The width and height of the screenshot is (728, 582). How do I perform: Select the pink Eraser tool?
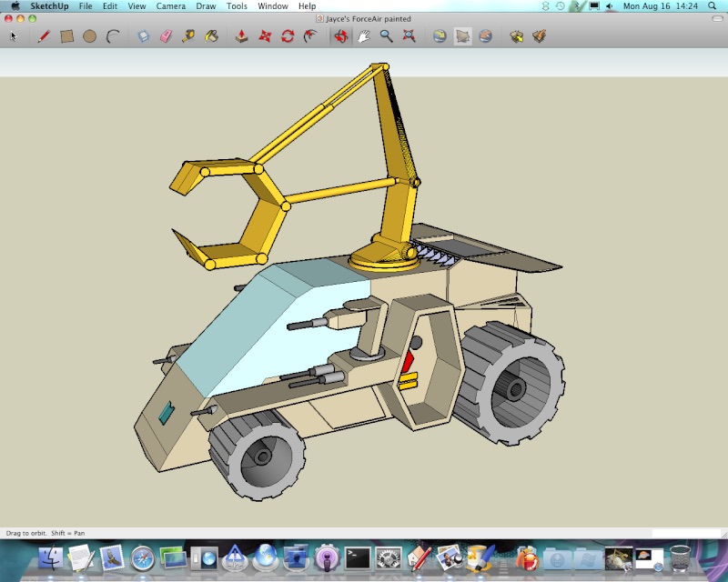(166, 36)
